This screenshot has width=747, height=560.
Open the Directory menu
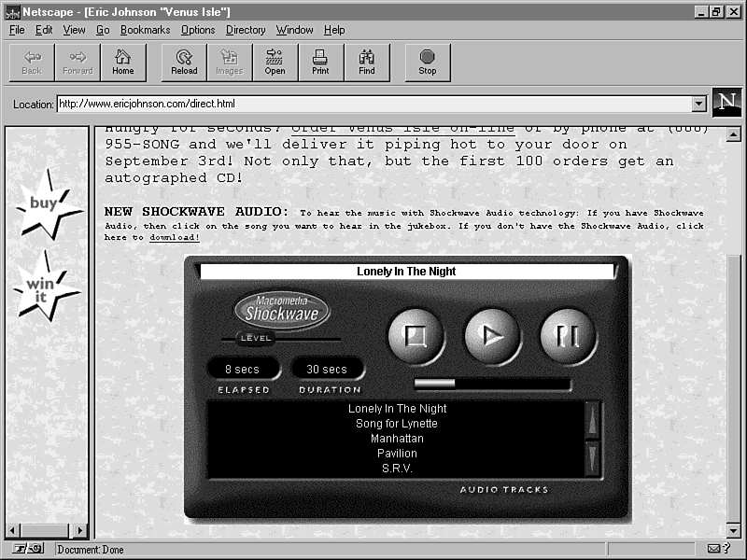tap(246, 30)
